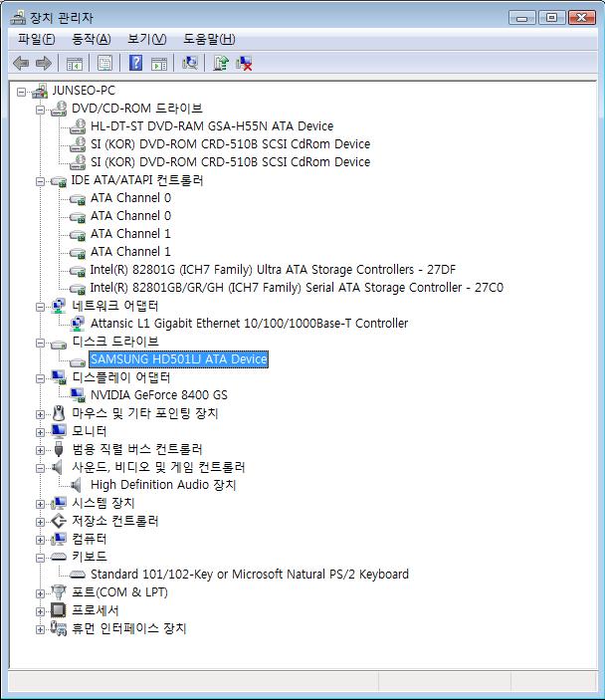Click the speaker icon of High Definition Audio 장치
Viewport: 605px width, 700px height.
[x=77, y=485]
